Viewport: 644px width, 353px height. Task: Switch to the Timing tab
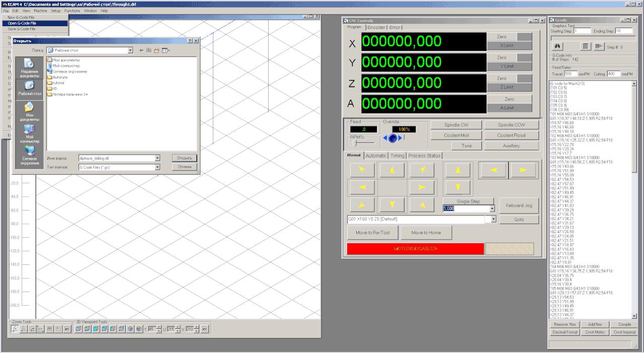pos(397,156)
